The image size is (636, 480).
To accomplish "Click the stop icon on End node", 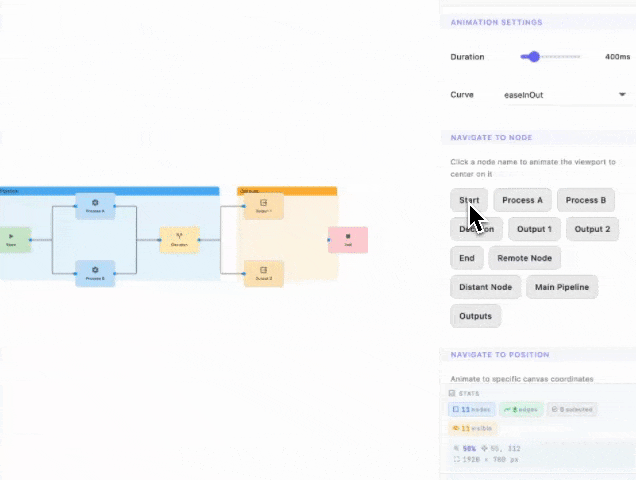I will coord(348,237).
